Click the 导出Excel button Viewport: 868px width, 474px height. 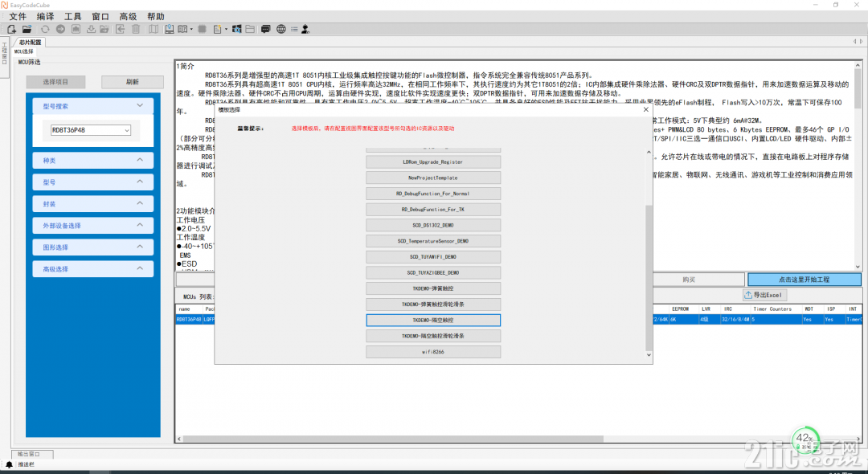click(x=764, y=295)
